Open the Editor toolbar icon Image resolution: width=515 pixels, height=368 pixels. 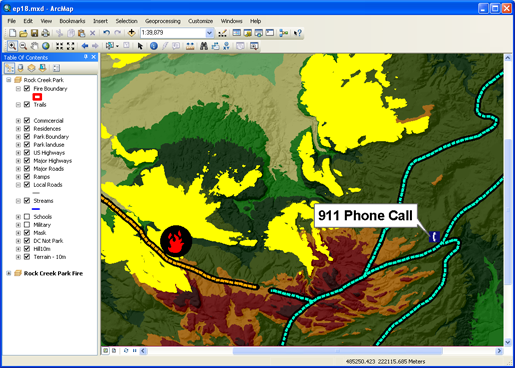pos(222,33)
